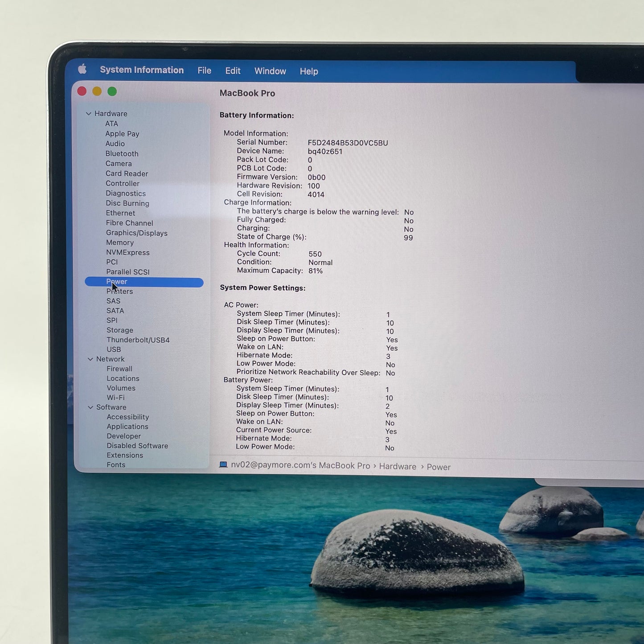The height and width of the screenshot is (644, 644).
Task: Click Power in the path bar
Action: tap(439, 467)
